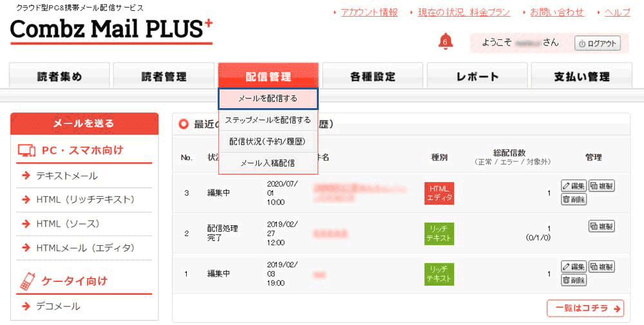Screen dimensions: 644x325
Task: Open the 読者管理 tab
Action: click(x=164, y=75)
